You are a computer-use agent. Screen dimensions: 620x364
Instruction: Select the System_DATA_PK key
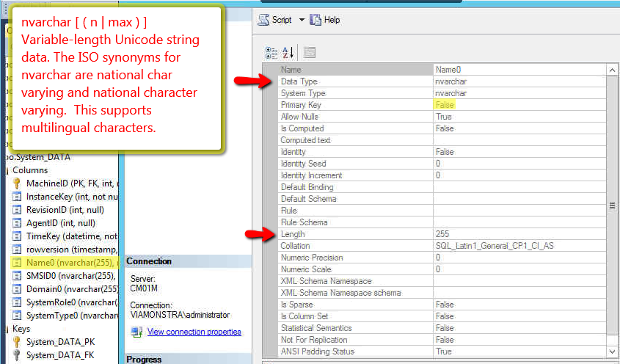pyautogui.click(x=61, y=341)
